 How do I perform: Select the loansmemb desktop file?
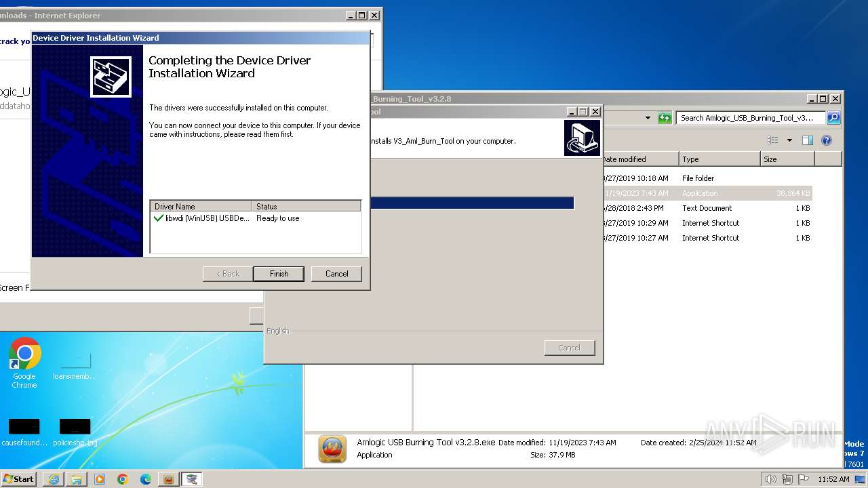(75, 366)
